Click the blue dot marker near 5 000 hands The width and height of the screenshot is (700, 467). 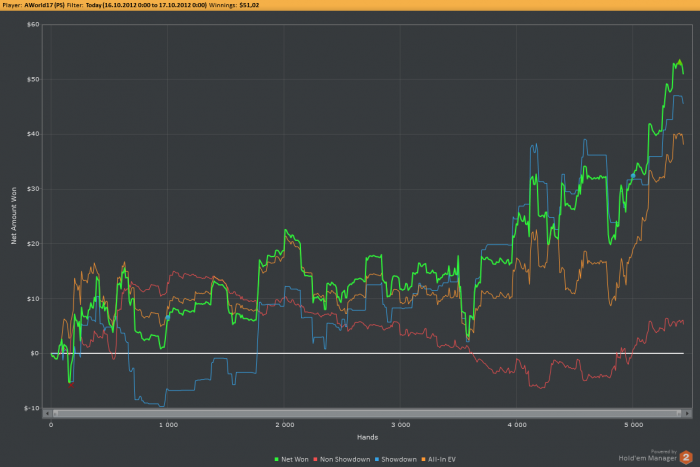click(x=633, y=176)
